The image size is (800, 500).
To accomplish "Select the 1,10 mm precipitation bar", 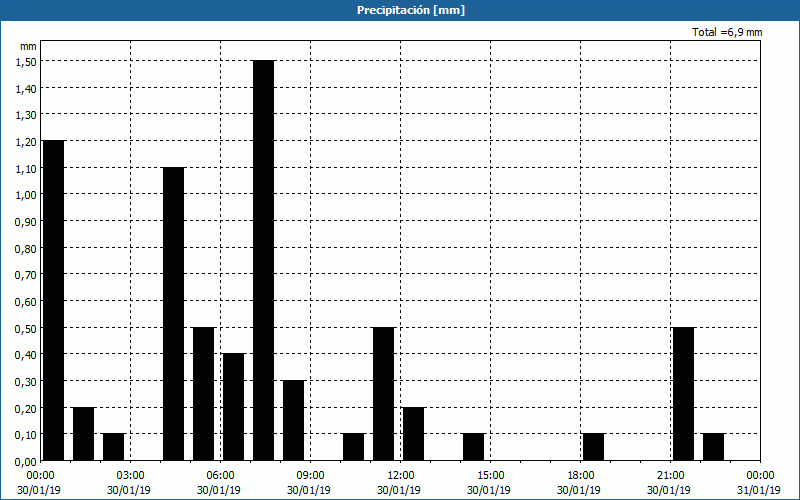I will (x=173, y=314).
